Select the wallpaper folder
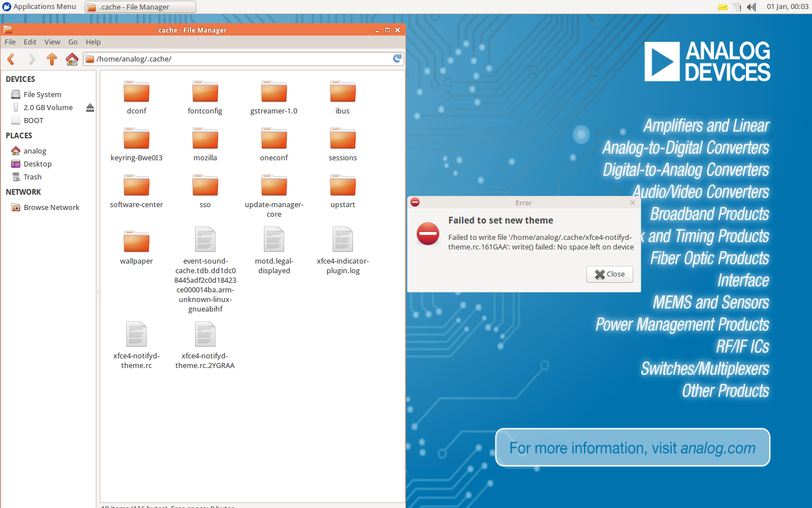Viewport: 812px width, 508px height. coord(136,247)
